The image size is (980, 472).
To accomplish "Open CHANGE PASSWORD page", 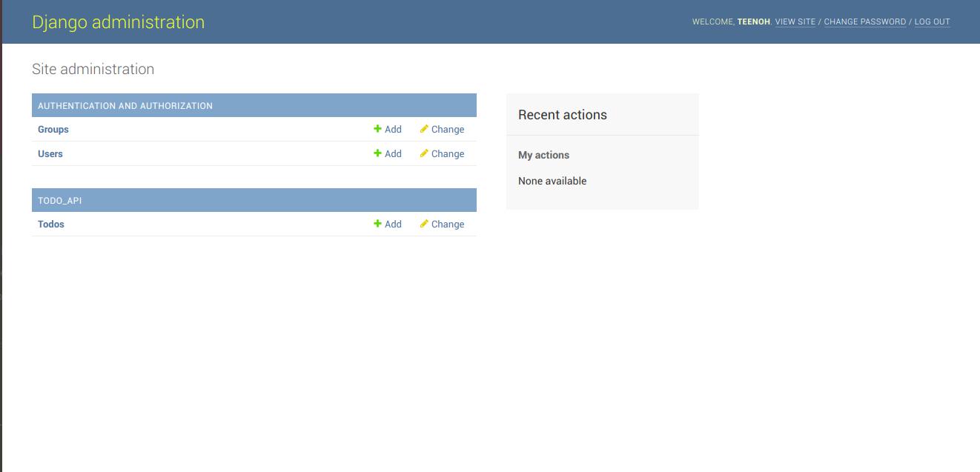I will pyautogui.click(x=865, y=21).
